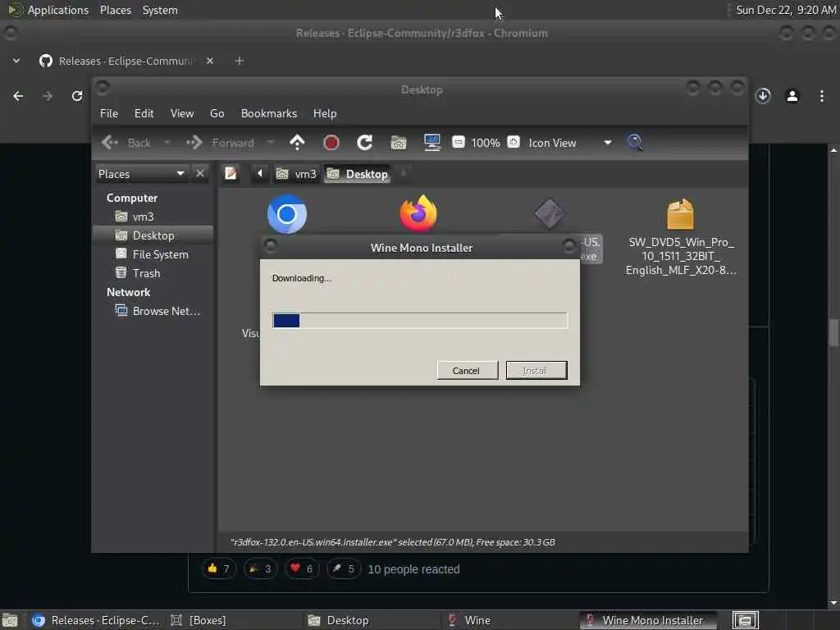
Task: Click the Wine Mono download progress bar
Action: [419, 321]
